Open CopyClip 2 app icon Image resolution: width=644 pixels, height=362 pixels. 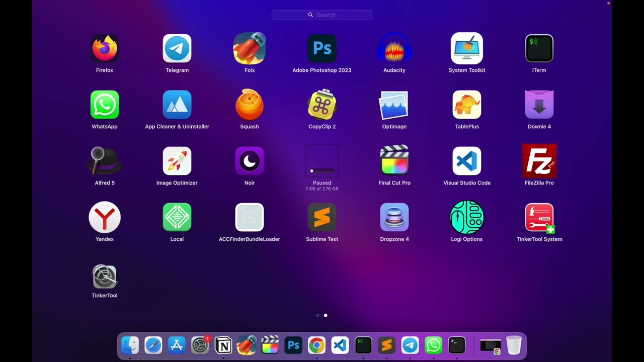pos(322,105)
